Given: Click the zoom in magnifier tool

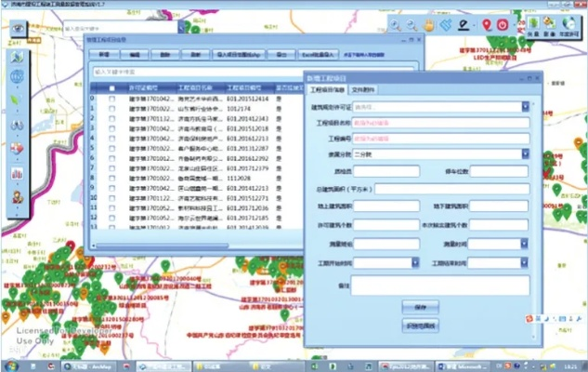Looking at the screenshot, I should point(397,24).
